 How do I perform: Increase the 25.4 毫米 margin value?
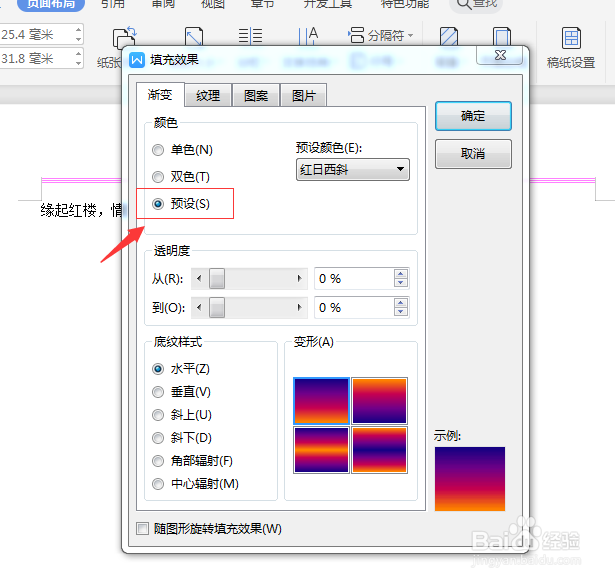coord(78,30)
